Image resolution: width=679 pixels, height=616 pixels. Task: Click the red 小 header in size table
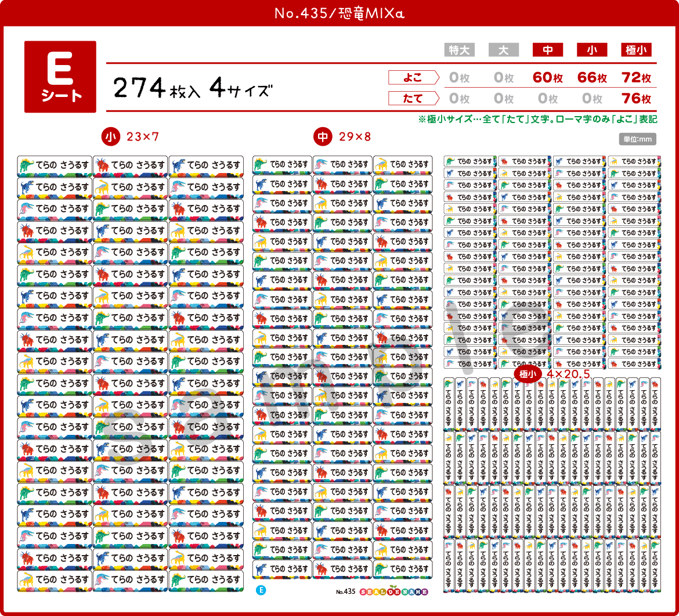592,50
